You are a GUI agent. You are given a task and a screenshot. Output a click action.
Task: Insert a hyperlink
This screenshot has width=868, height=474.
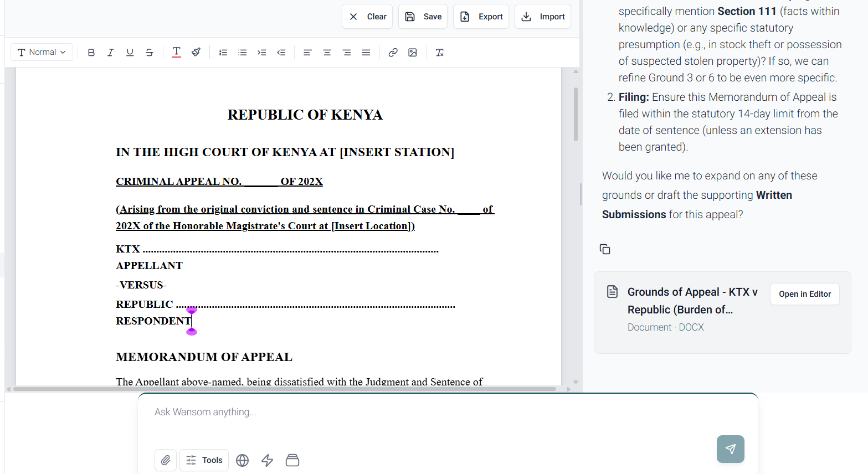(393, 53)
